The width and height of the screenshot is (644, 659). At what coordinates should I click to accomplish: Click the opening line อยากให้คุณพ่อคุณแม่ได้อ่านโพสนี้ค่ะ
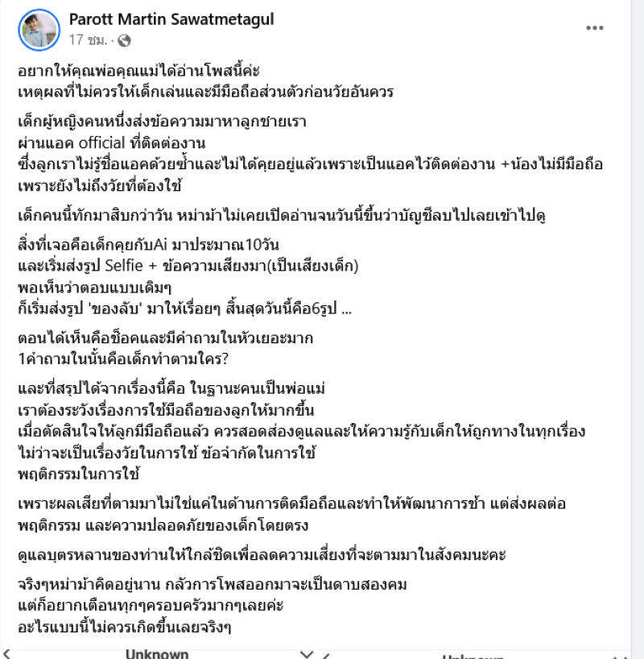coord(138,70)
